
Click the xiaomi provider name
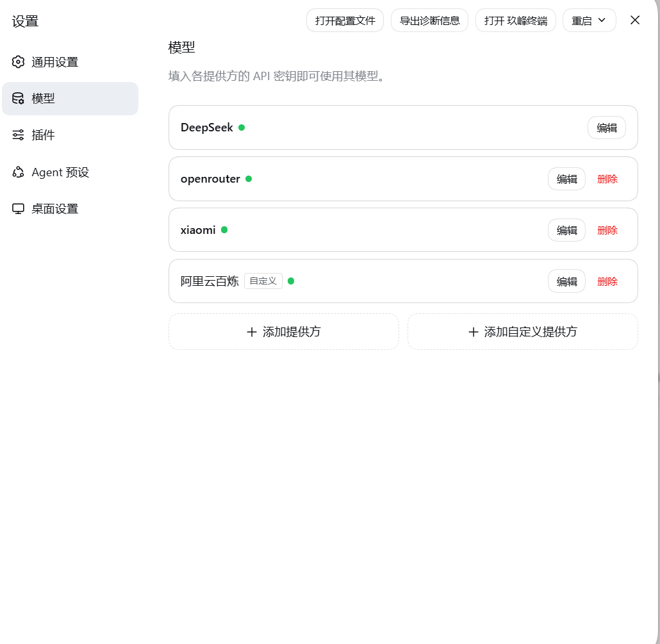(198, 230)
